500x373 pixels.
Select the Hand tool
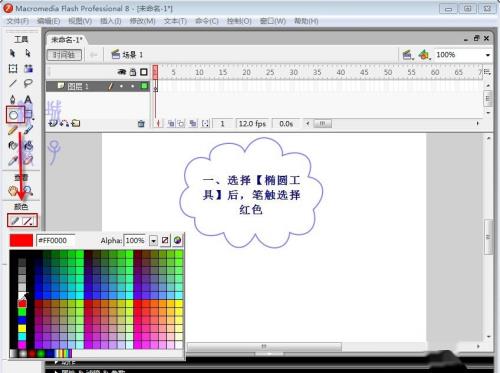point(13,191)
